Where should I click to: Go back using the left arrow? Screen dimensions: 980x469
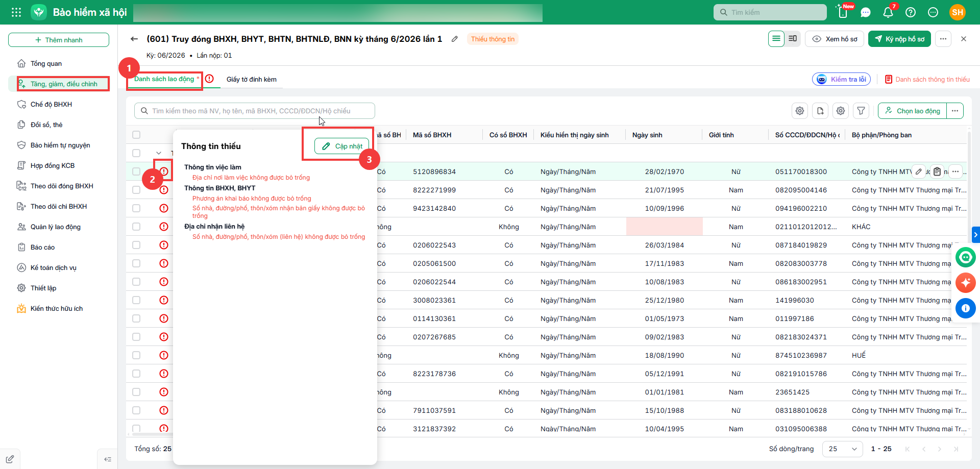tap(134, 39)
